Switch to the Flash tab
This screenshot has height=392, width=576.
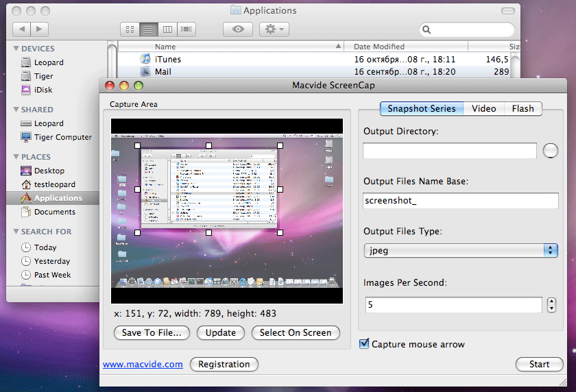[x=523, y=109]
